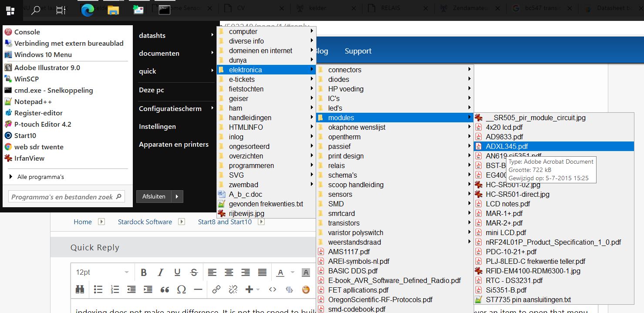Align text left in the editor
This screenshot has height=313, width=644.
pos(212,273)
